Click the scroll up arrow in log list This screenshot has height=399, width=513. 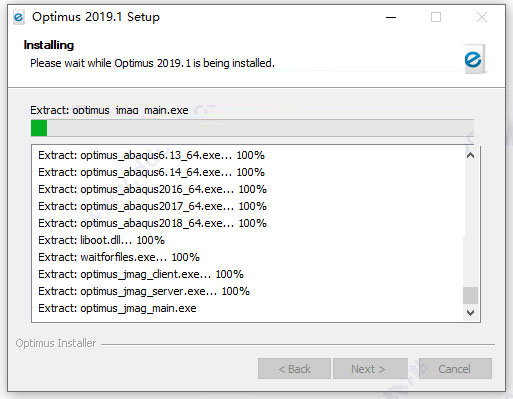[470, 155]
